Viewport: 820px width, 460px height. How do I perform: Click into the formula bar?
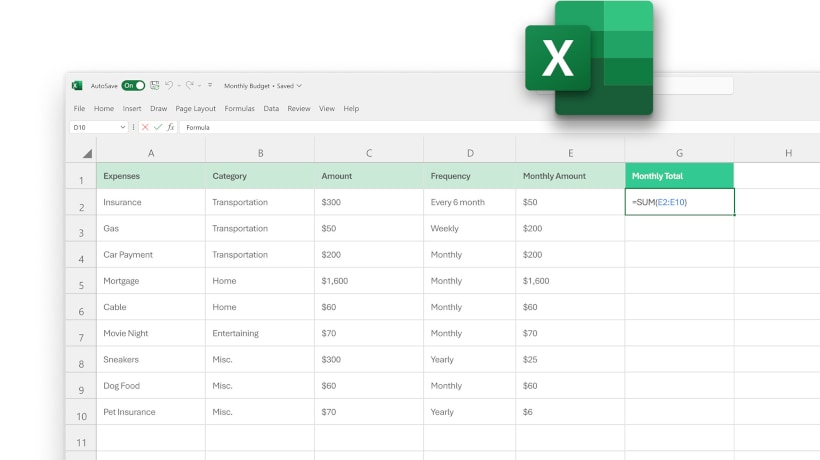[499, 127]
